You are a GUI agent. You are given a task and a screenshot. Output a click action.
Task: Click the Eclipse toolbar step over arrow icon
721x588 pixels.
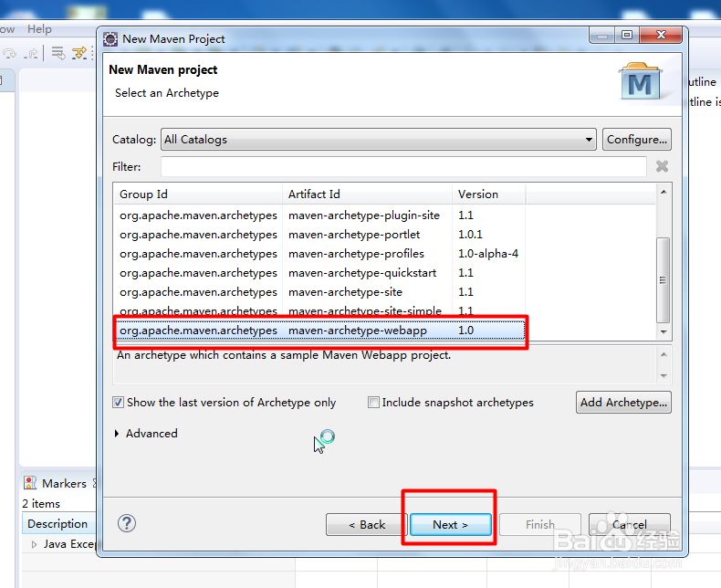click(x=10, y=54)
